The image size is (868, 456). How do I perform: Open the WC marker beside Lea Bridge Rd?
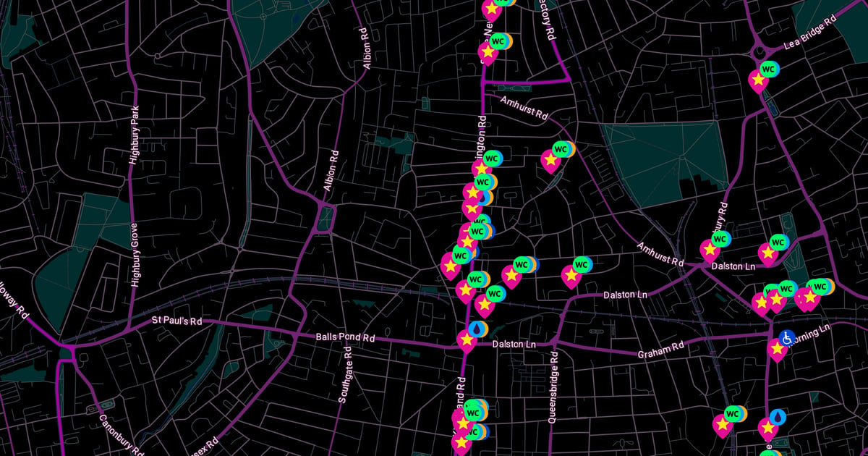coord(768,69)
